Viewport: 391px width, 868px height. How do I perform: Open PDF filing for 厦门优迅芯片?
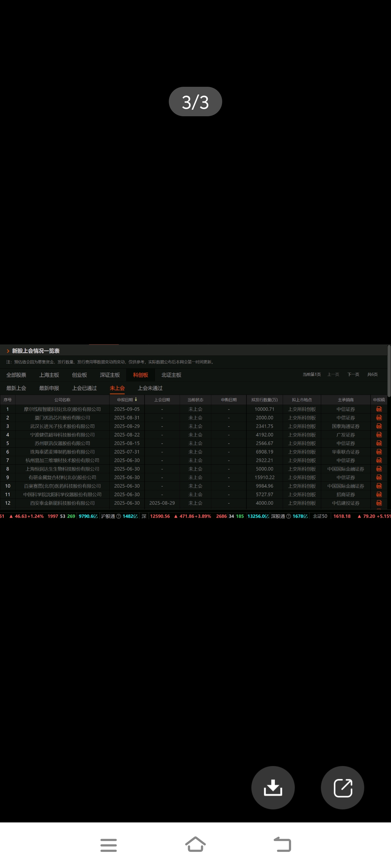[379, 418]
